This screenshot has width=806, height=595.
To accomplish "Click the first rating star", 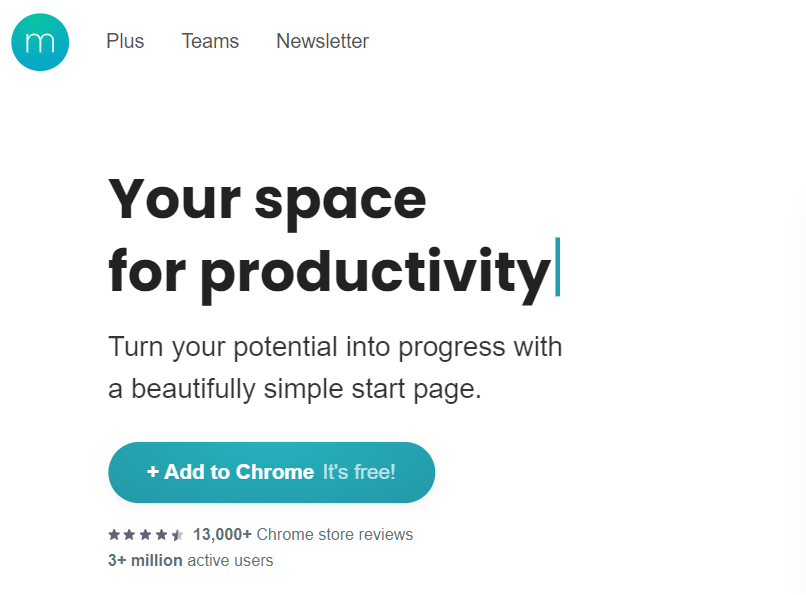I will click(x=114, y=535).
